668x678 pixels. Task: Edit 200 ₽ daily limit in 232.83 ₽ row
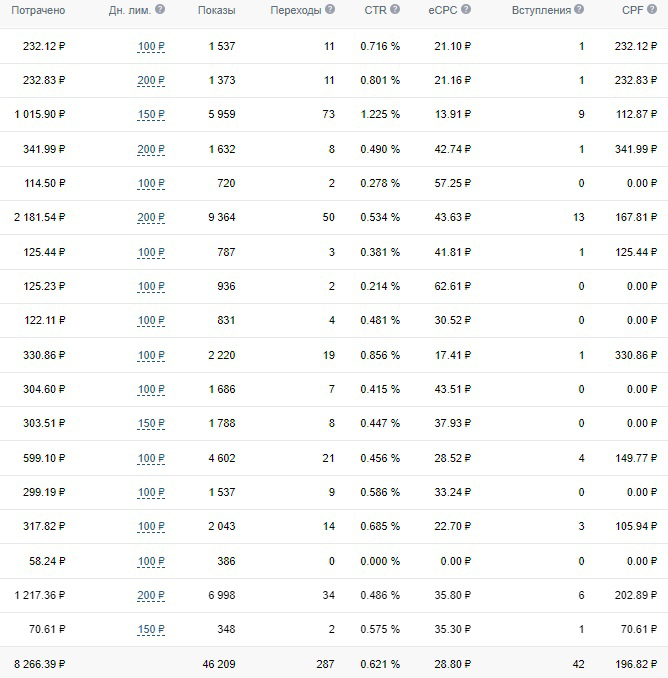click(151, 80)
